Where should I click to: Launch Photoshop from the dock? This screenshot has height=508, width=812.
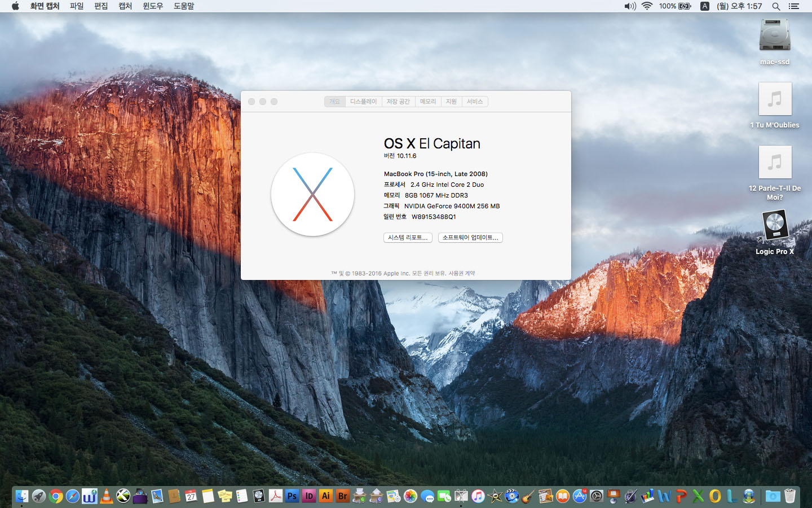pos(292,496)
